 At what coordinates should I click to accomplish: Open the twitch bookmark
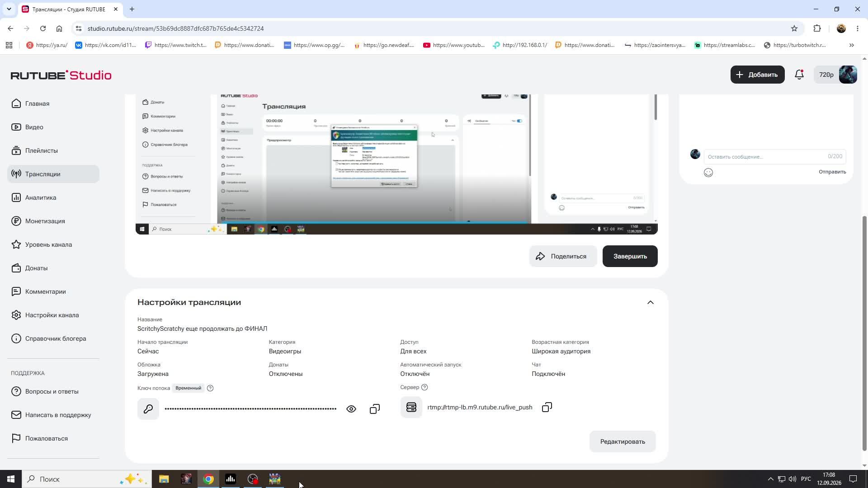pyautogui.click(x=176, y=45)
